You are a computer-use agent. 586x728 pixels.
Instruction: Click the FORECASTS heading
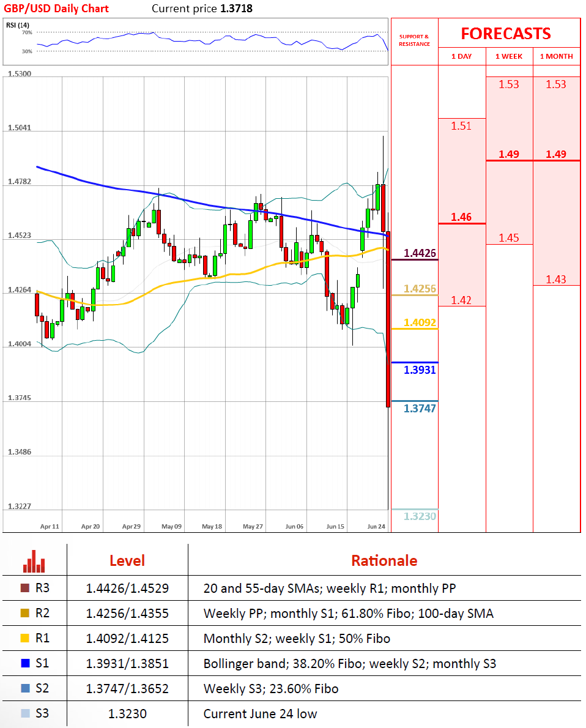(505, 34)
